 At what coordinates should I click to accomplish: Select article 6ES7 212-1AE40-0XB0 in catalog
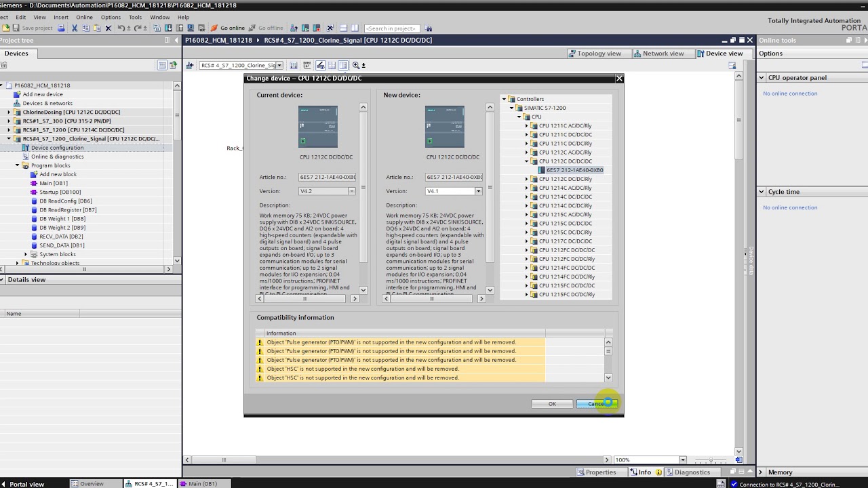coord(574,170)
